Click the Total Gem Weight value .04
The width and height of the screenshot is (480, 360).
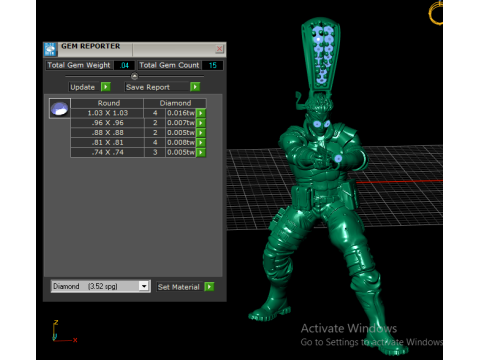(x=124, y=65)
